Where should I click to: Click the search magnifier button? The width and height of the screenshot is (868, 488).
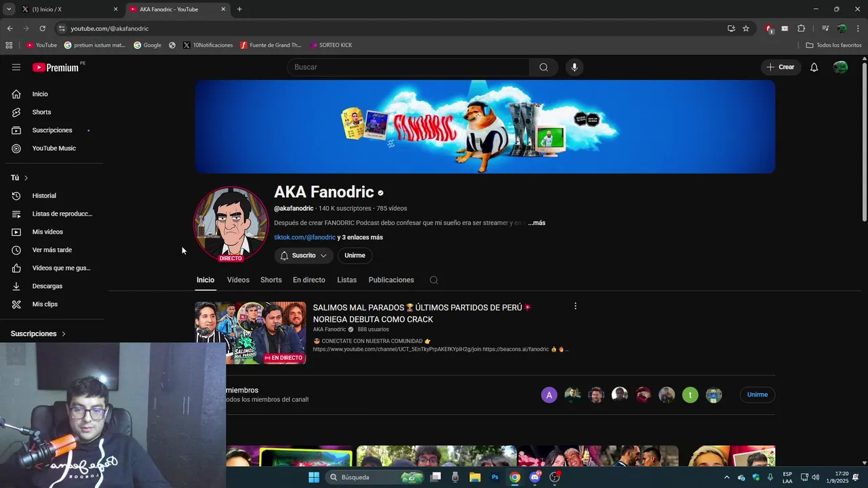544,67
